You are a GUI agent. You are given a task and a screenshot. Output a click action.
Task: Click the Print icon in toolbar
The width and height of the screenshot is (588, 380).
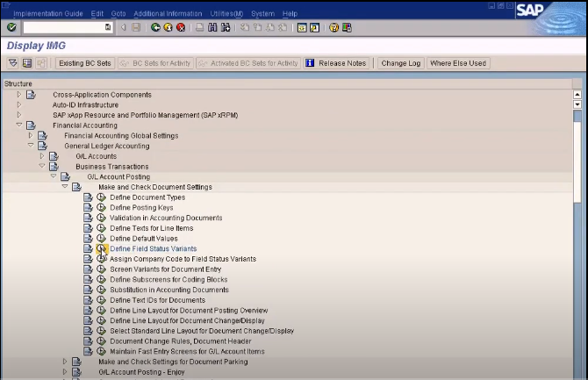pos(200,27)
